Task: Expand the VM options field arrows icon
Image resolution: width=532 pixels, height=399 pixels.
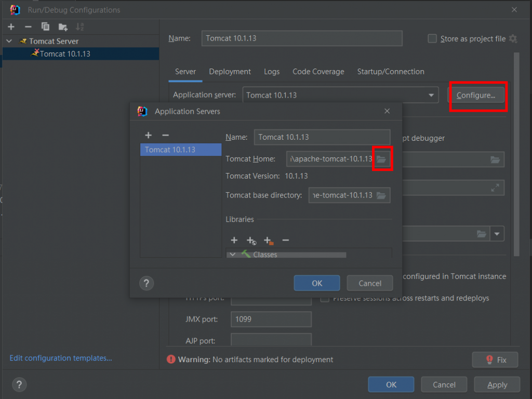Action: (495, 188)
